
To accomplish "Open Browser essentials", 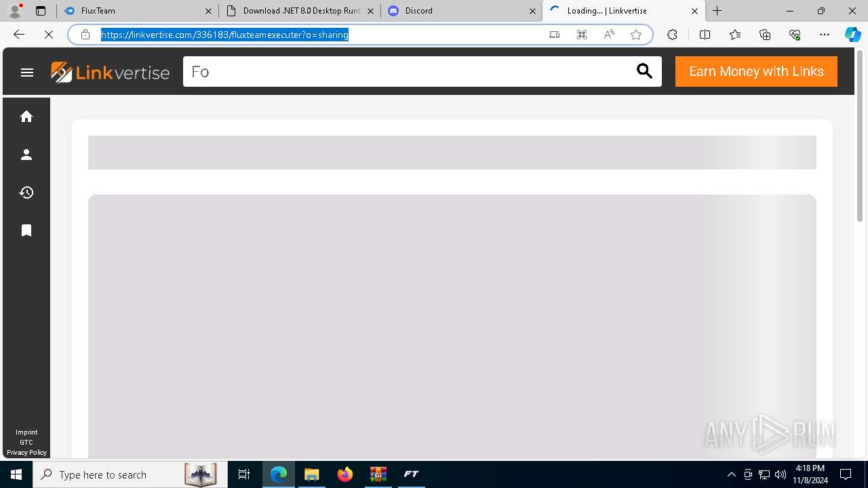I will 795,35.
